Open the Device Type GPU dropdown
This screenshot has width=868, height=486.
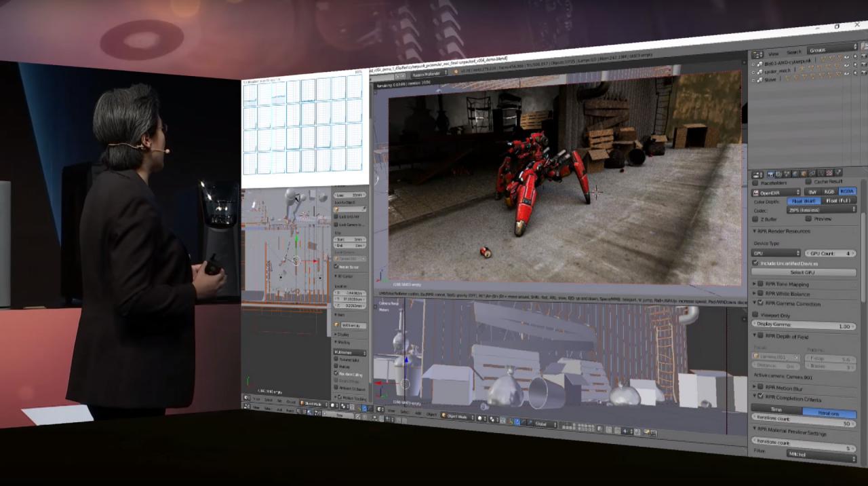coord(776,253)
